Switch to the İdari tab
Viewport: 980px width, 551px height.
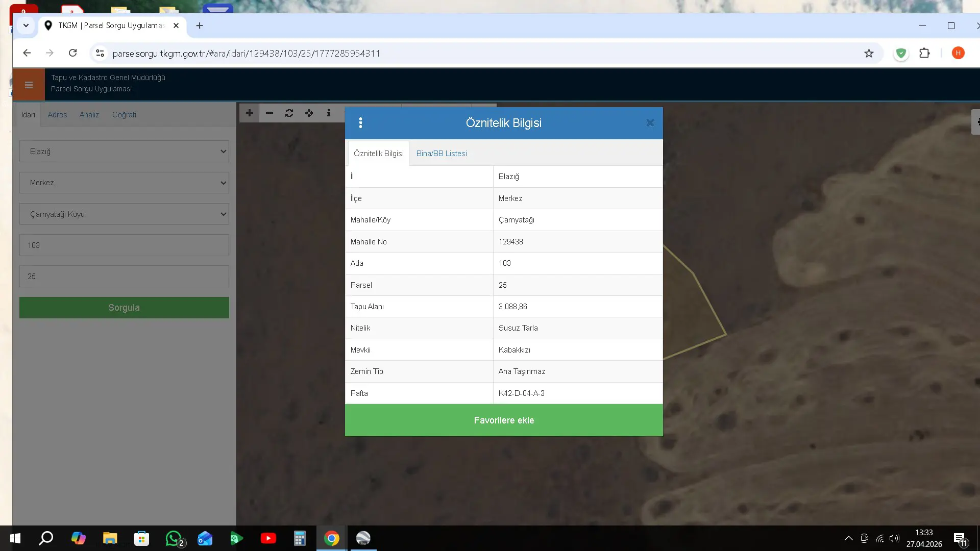point(28,115)
